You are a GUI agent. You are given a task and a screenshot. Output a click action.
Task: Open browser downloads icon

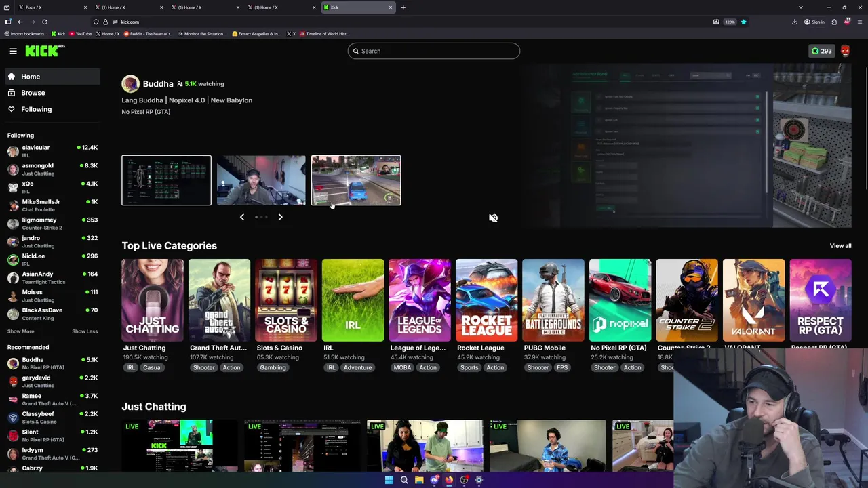click(794, 22)
